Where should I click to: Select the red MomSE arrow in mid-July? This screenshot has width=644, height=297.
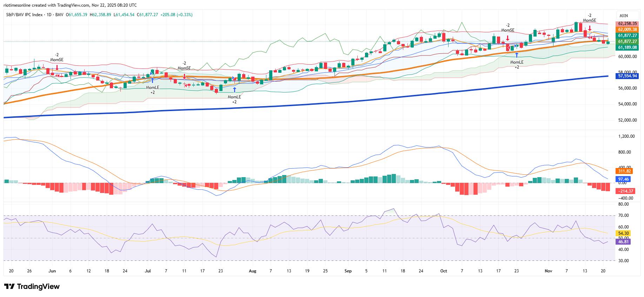coord(184,76)
